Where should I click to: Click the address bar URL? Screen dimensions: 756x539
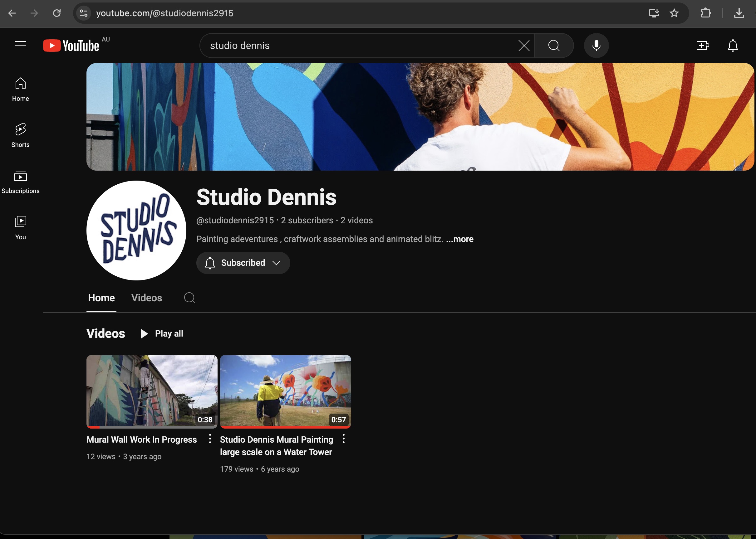165,13
